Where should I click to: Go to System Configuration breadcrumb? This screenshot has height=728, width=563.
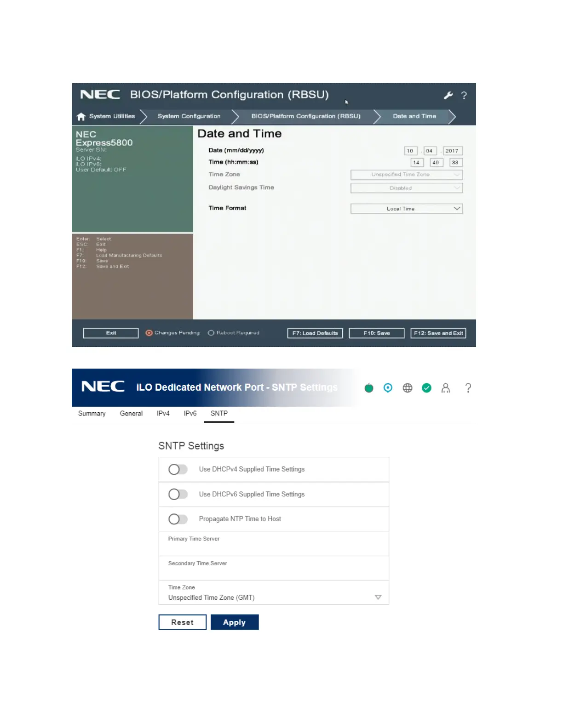point(189,116)
